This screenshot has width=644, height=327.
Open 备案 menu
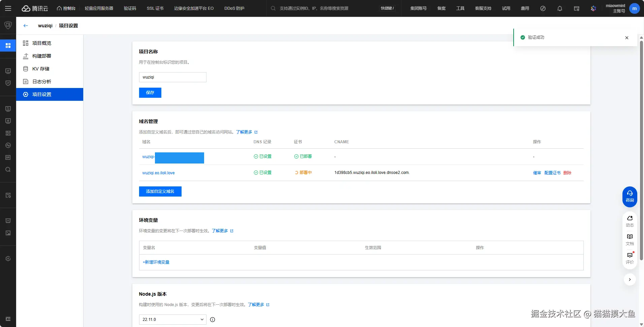pyautogui.click(x=442, y=8)
